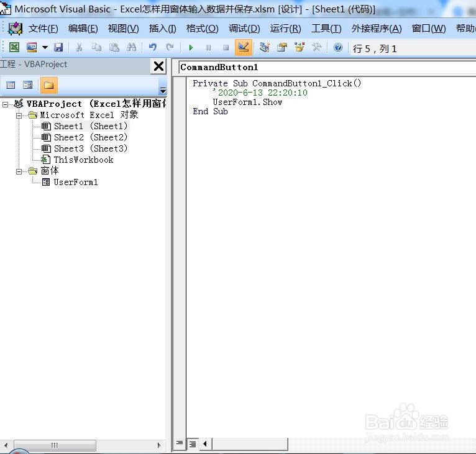Image resolution: width=476 pixels, height=454 pixels.
Task: Open the Toolbox icon
Action: click(317, 47)
